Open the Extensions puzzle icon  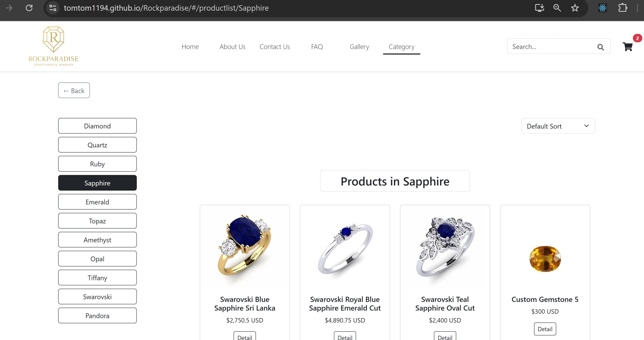click(x=623, y=8)
